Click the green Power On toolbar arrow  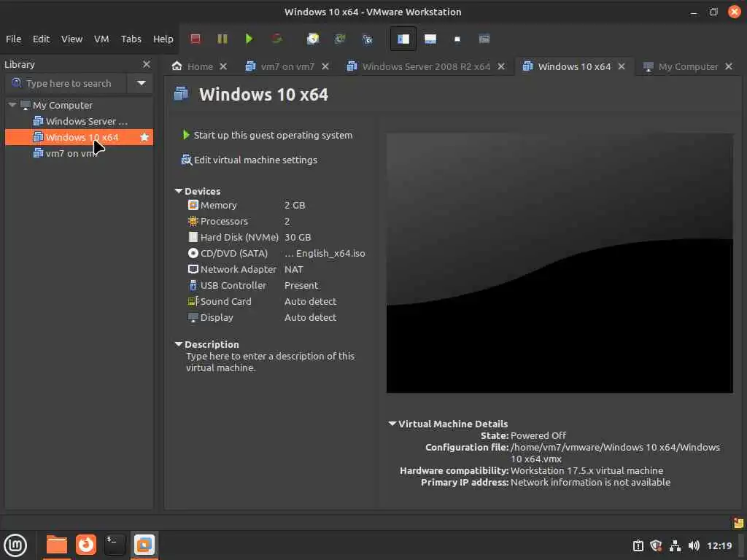(x=249, y=39)
